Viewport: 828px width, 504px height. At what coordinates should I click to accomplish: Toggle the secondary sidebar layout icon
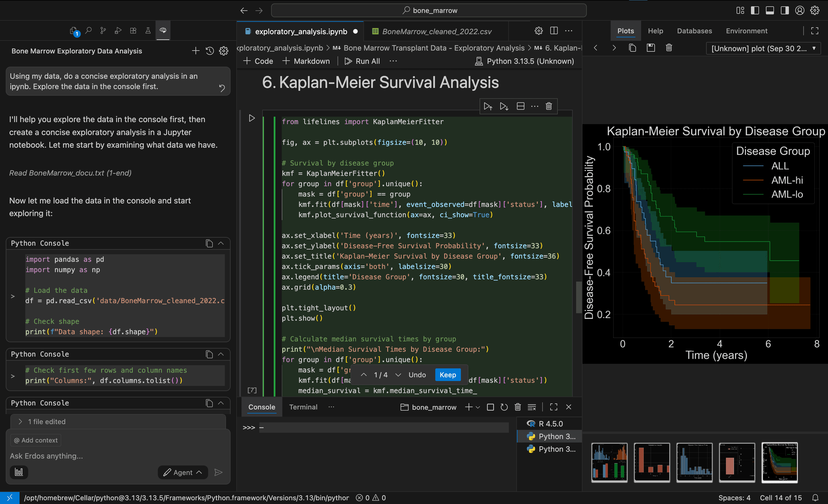[x=785, y=10]
